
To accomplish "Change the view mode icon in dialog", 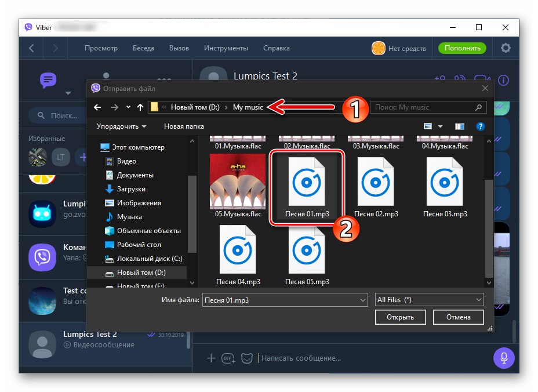I will [428, 126].
